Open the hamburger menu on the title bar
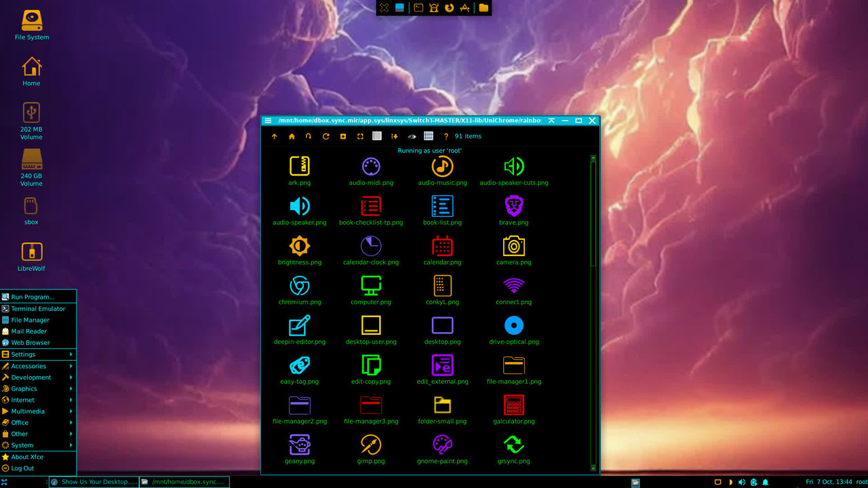The width and height of the screenshot is (868, 488). [x=268, y=120]
